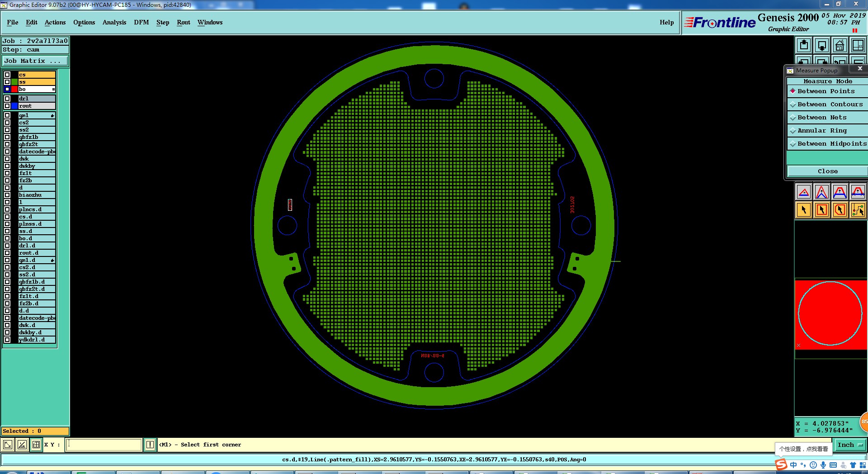This screenshot has height=474, width=868.
Task: Open the Edit menu
Action: coord(32,22)
